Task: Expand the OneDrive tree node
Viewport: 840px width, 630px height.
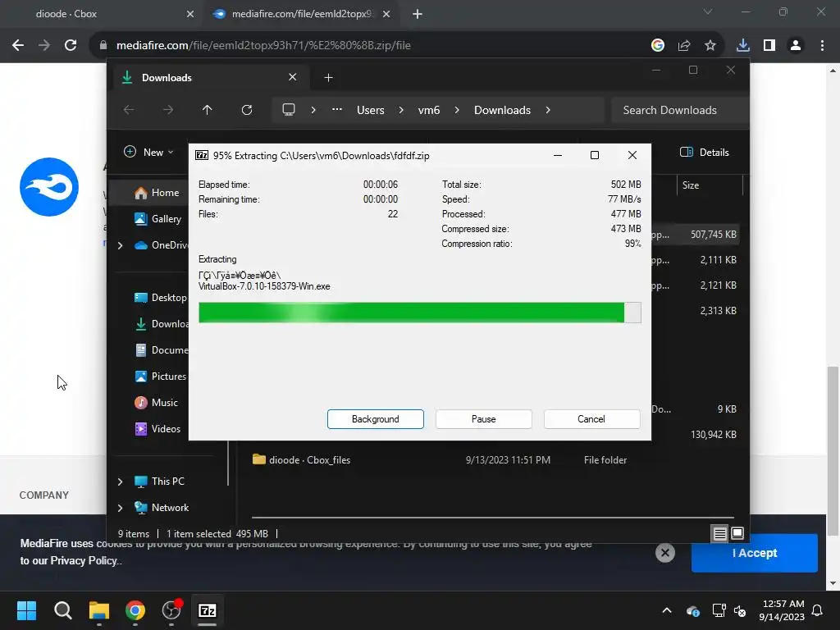Action: 120,245
